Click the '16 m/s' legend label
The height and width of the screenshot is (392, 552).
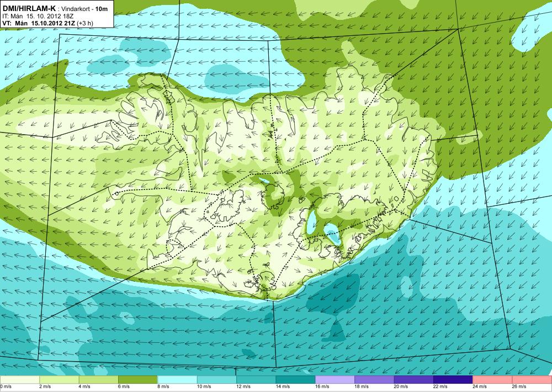pyautogui.click(x=322, y=386)
